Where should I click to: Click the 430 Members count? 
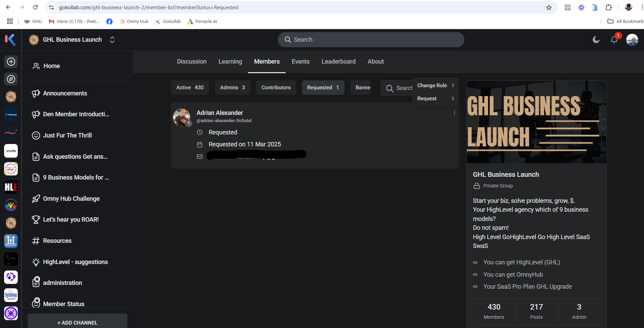tap(494, 311)
